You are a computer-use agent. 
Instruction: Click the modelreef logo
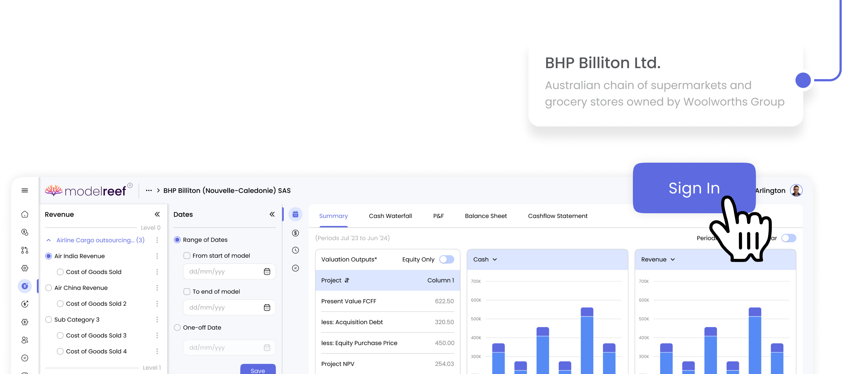[88, 190]
